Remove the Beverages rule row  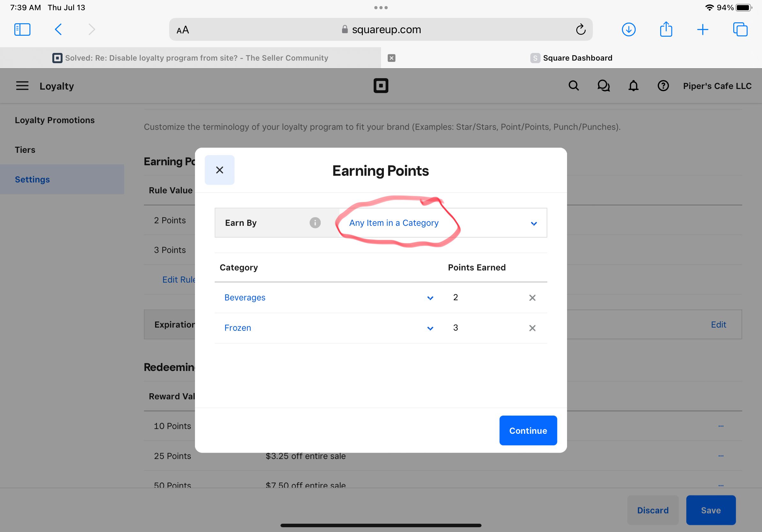[532, 298]
